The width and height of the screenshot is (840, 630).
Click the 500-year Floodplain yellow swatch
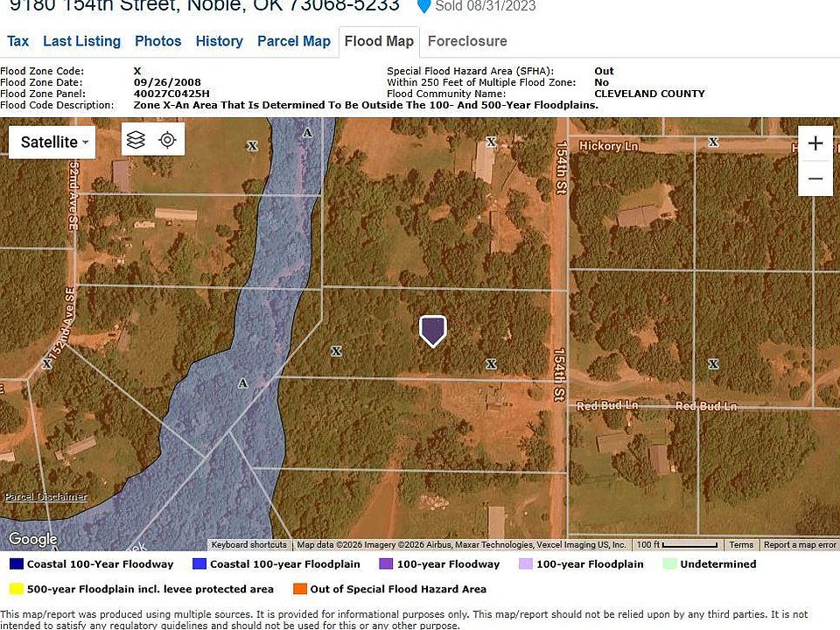17,589
